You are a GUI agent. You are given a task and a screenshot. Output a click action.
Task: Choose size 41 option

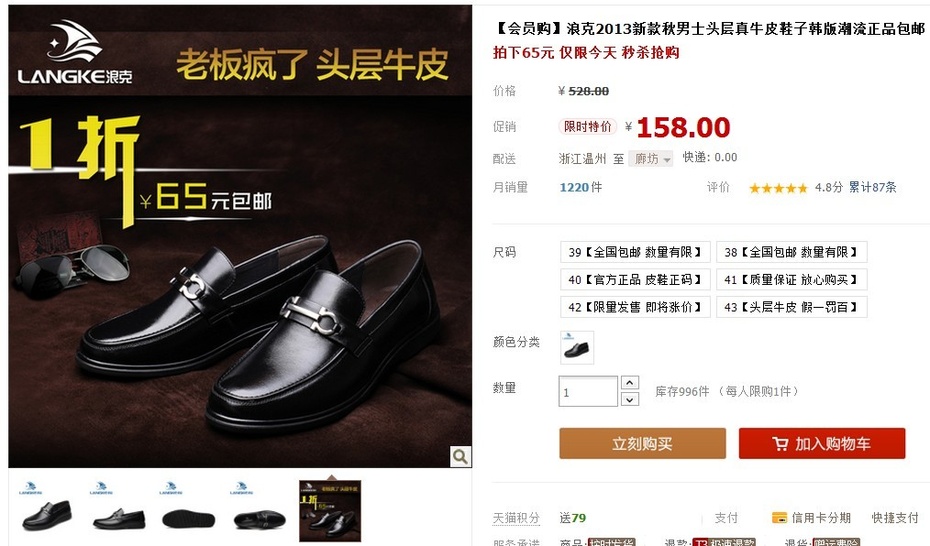coord(791,279)
